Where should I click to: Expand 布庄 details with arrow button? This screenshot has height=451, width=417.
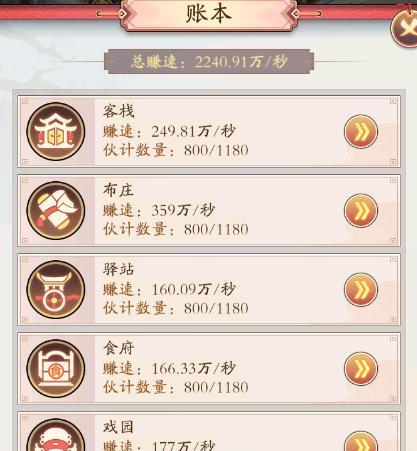pos(361,211)
